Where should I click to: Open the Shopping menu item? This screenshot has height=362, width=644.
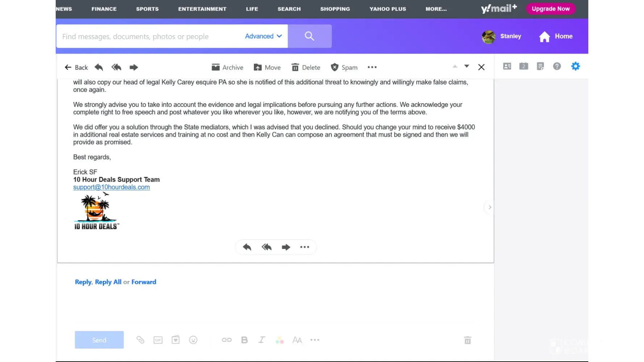tap(335, 9)
